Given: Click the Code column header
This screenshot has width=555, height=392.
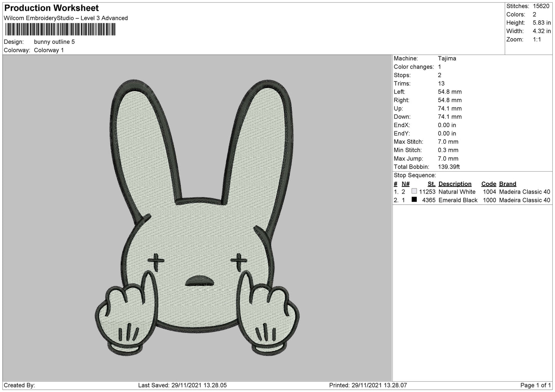Looking at the screenshot, I should click(x=489, y=184).
